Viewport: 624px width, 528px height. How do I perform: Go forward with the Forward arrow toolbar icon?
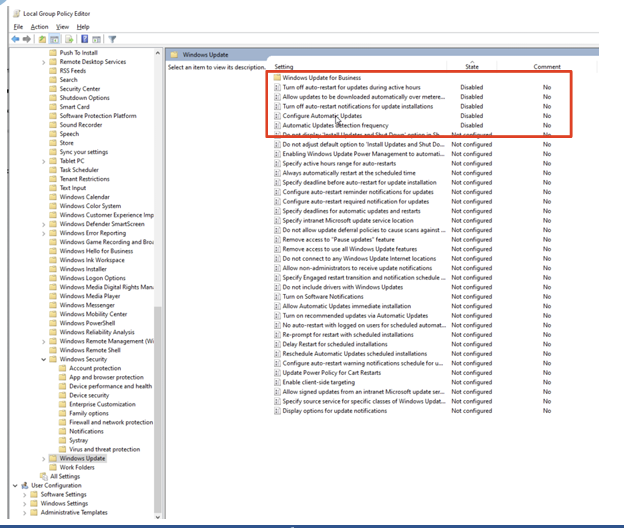(x=27, y=39)
